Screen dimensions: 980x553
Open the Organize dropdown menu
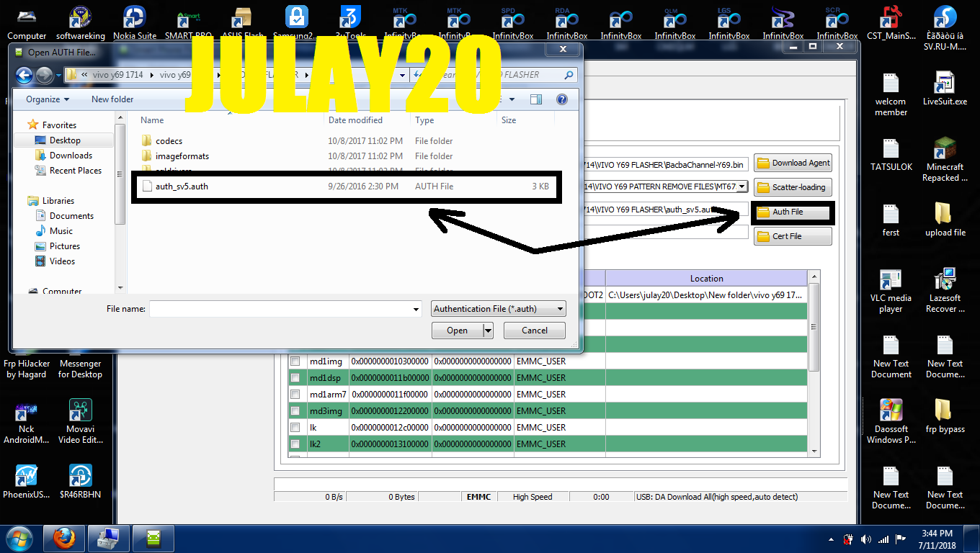[x=48, y=99]
